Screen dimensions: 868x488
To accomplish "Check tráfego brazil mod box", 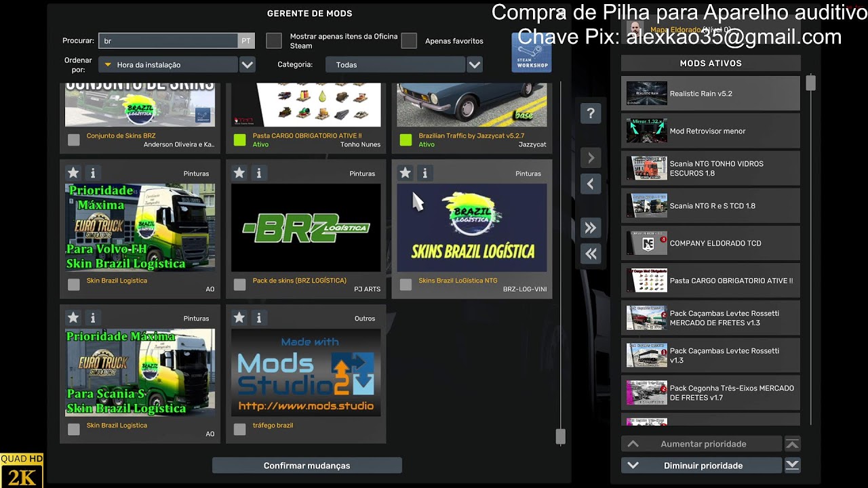I will (239, 429).
